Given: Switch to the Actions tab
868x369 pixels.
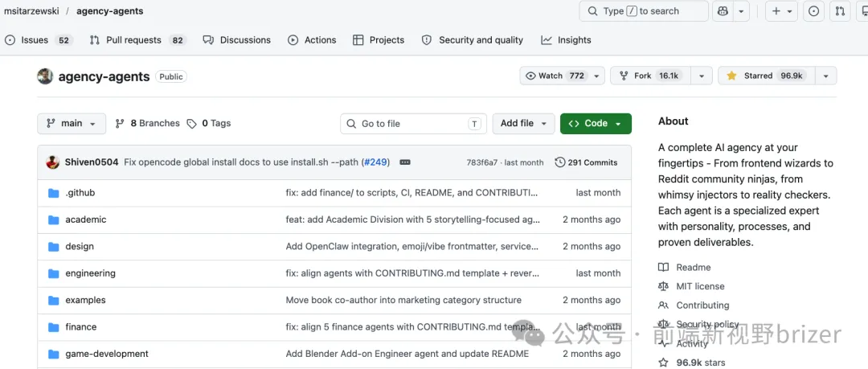Looking at the screenshot, I should [312, 40].
